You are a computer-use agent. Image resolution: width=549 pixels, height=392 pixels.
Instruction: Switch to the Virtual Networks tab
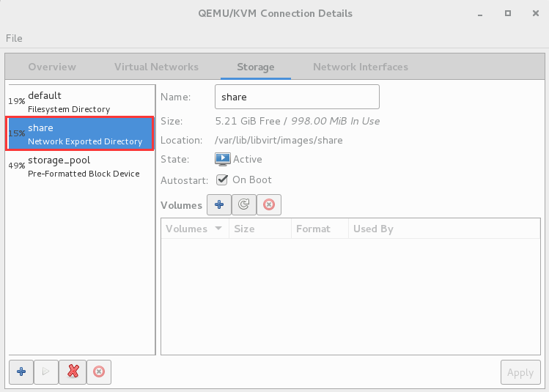click(x=157, y=67)
